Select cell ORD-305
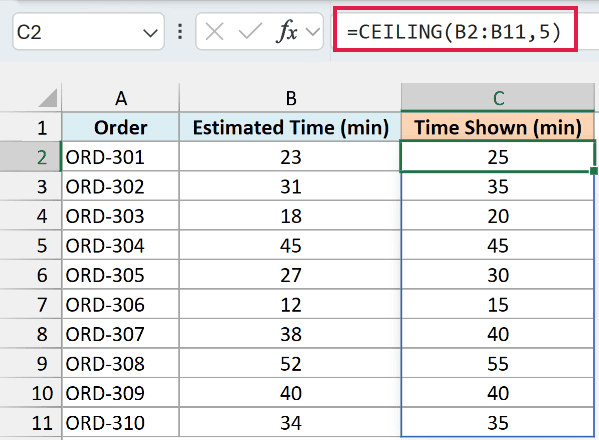 click(x=120, y=275)
